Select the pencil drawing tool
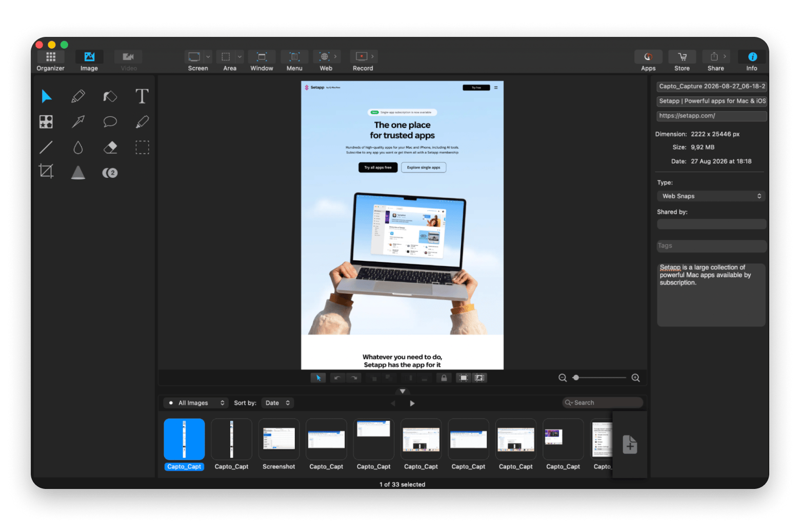 coord(78,96)
